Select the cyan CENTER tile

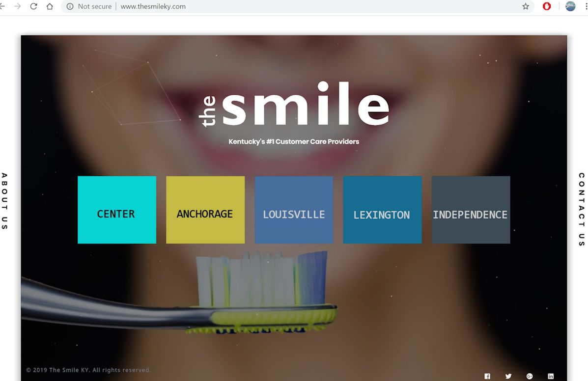(117, 210)
